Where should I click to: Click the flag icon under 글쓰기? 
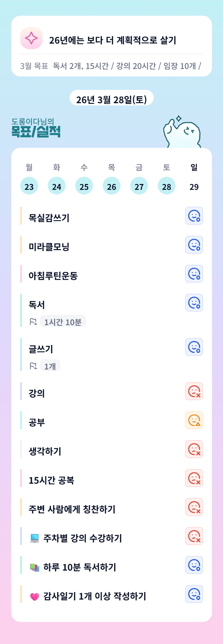(x=33, y=366)
